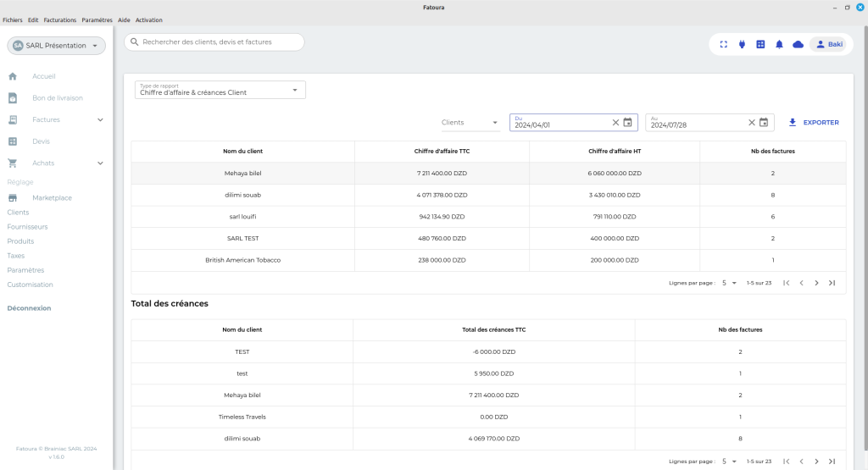Expand the Achats sidebar submenu
The width and height of the screenshot is (868, 470).
click(x=100, y=163)
